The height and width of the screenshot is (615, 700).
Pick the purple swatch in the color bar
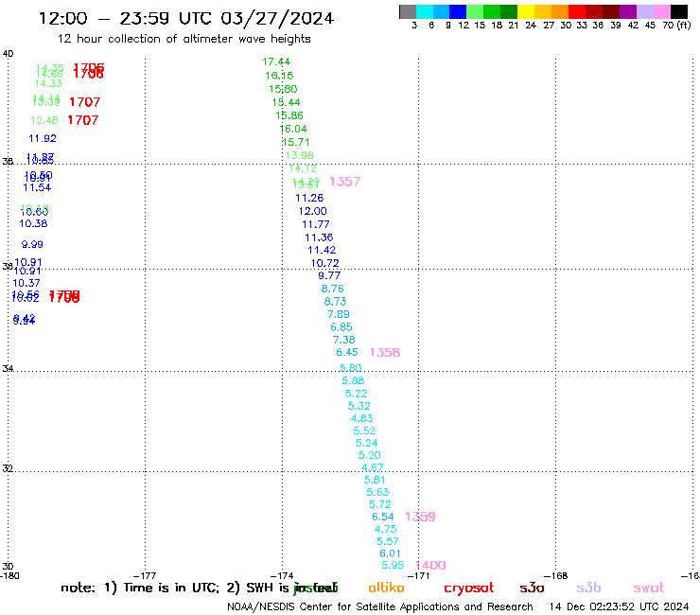click(628, 11)
